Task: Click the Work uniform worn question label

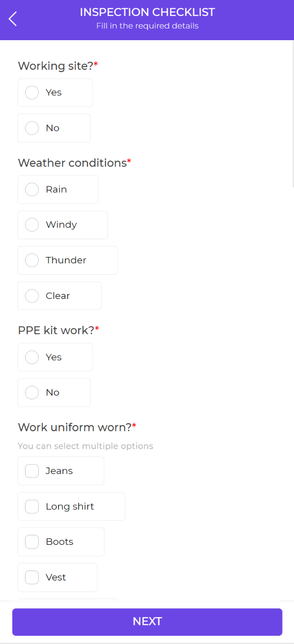Action: [75, 428]
